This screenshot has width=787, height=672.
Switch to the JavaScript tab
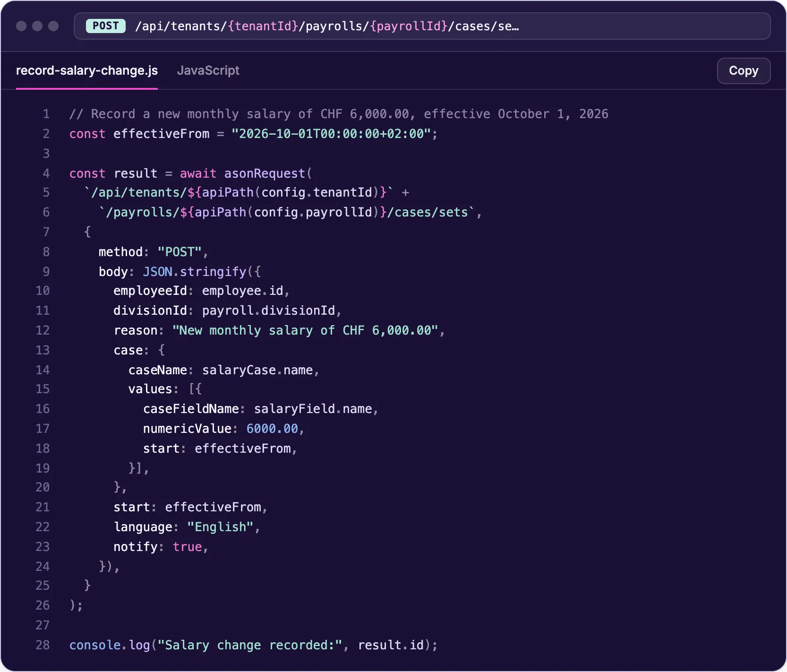tap(208, 70)
